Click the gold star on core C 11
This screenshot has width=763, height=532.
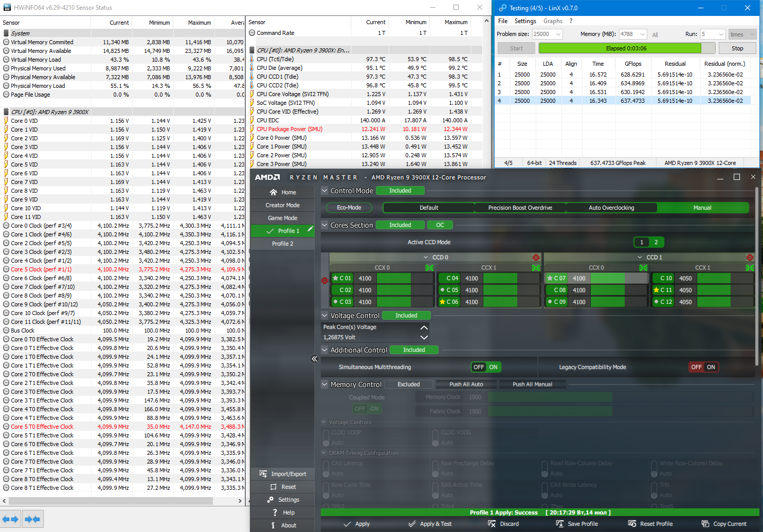pos(656,290)
